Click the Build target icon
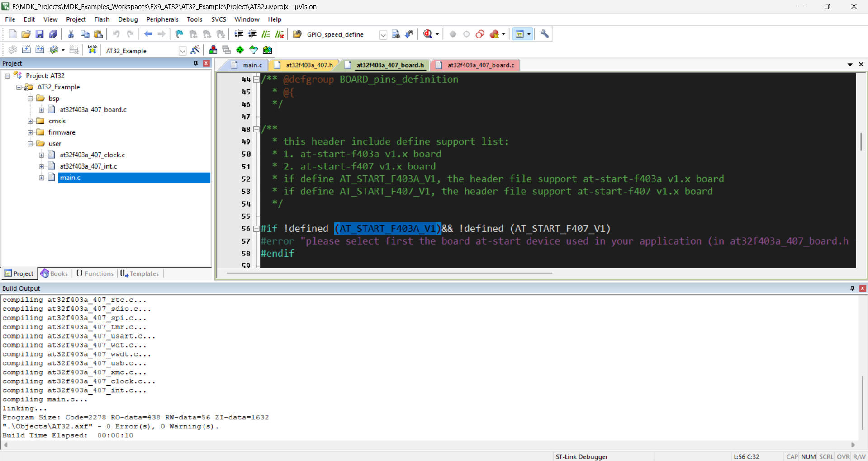 point(26,50)
